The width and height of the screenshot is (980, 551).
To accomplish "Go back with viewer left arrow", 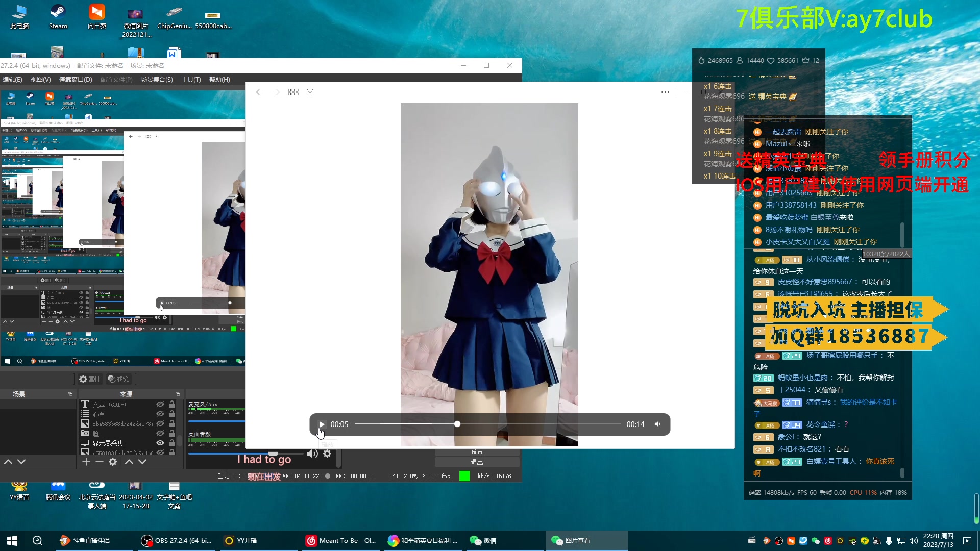I will [259, 92].
